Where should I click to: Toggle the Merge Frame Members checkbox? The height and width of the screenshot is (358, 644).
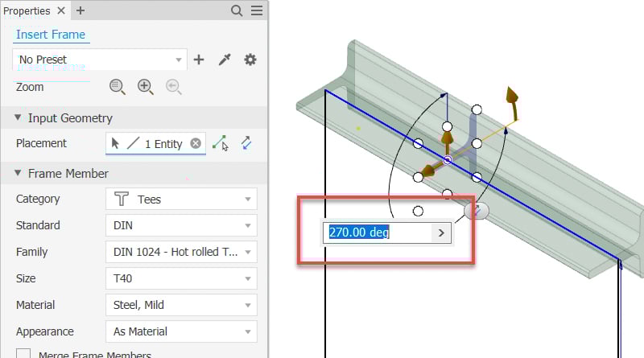[23, 353]
